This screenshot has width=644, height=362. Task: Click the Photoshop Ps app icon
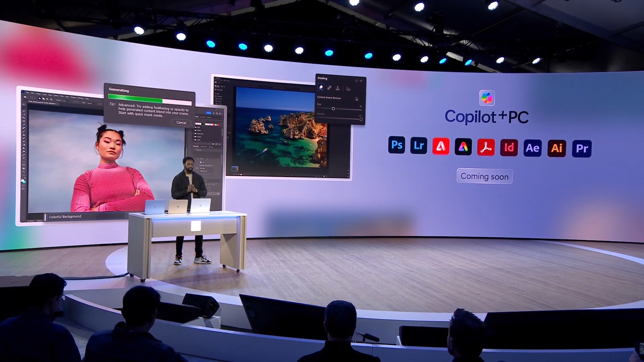pyautogui.click(x=396, y=145)
